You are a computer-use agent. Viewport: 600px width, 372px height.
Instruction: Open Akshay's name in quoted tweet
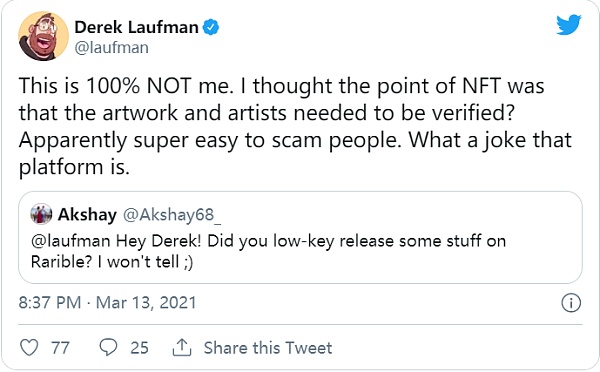[x=87, y=214]
